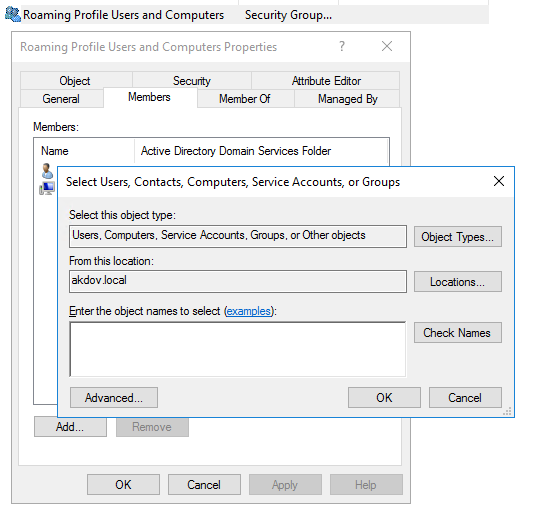Close the Properties dialog window
This screenshot has height=511, width=533.
(387, 46)
